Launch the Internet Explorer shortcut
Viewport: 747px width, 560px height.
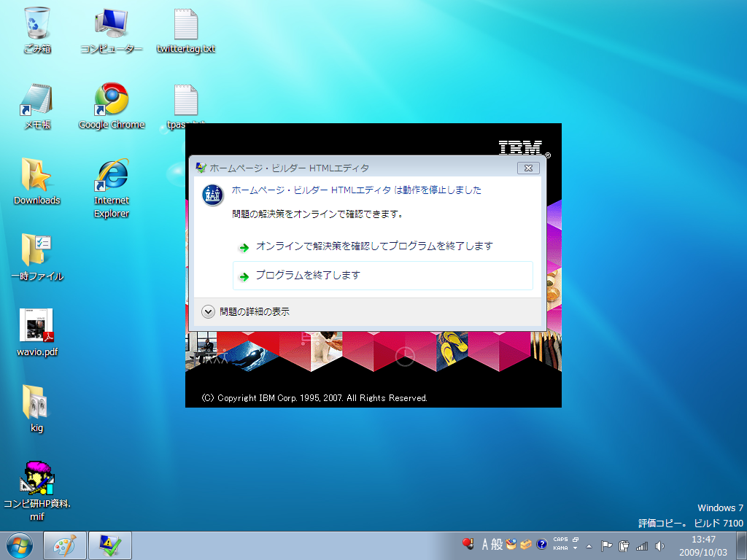coord(112,187)
